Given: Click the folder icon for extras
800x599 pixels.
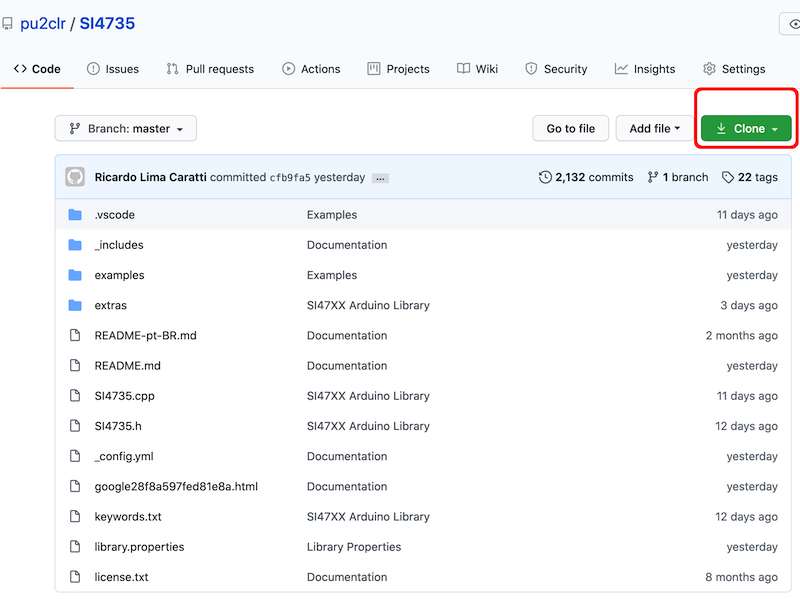Looking at the screenshot, I should point(75,305).
